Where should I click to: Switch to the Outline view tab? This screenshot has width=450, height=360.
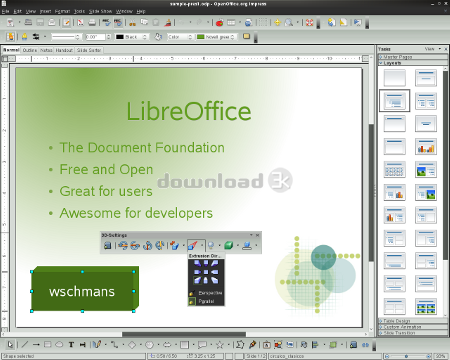[x=30, y=50]
